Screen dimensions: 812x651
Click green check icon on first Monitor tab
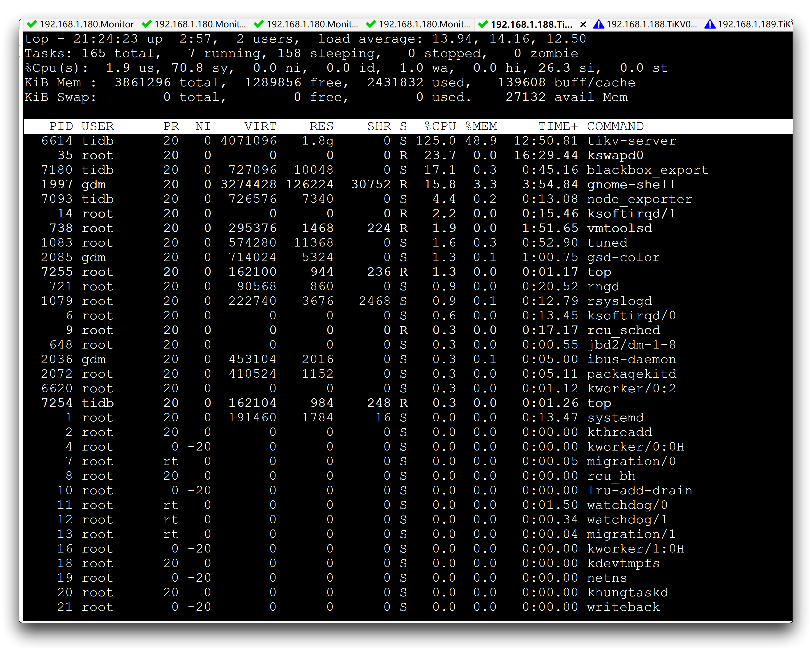click(32, 24)
